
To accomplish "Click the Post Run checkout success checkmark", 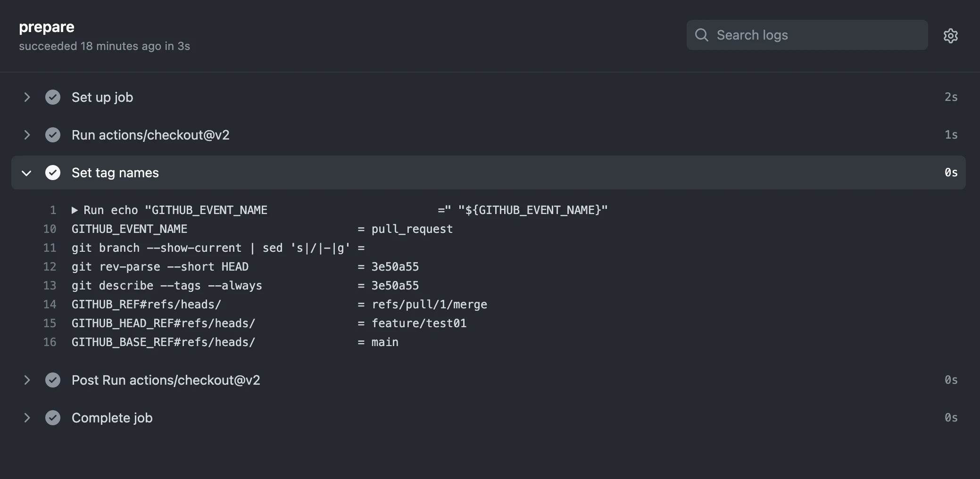I will pos(53,380).
